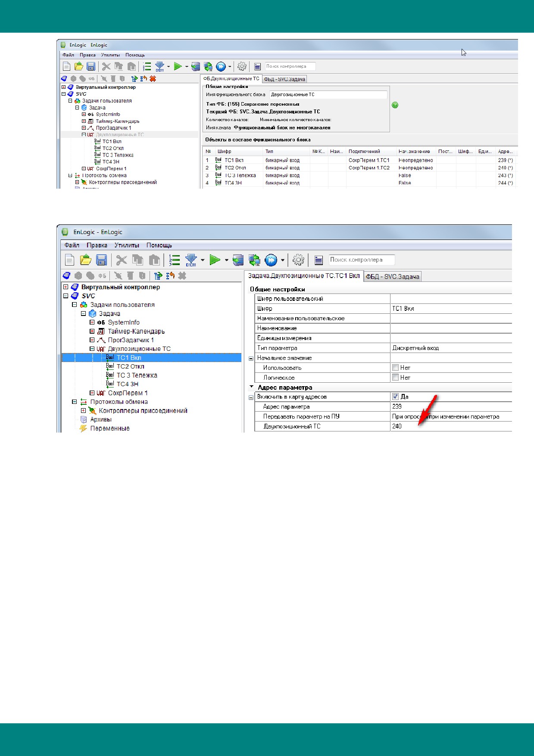Open 'Правка' menu in lower EnLogic window
534x756 pixels.
click(x=97, y=245)
